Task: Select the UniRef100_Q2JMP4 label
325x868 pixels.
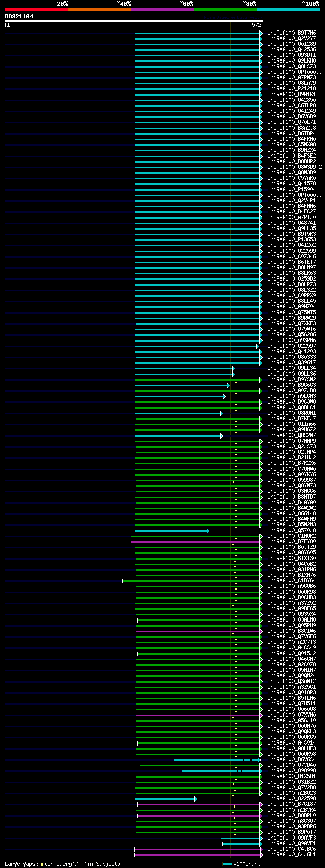Action: (291, 452)
